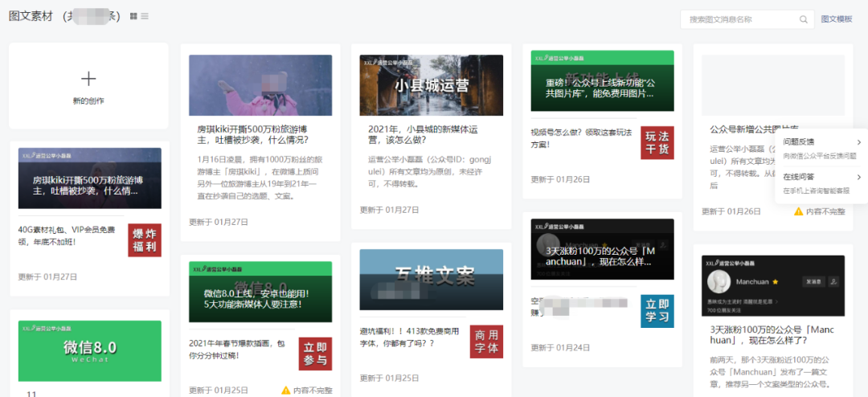Click the 玩法干货 red badge

pyautogui.click(x=657, y=142)
